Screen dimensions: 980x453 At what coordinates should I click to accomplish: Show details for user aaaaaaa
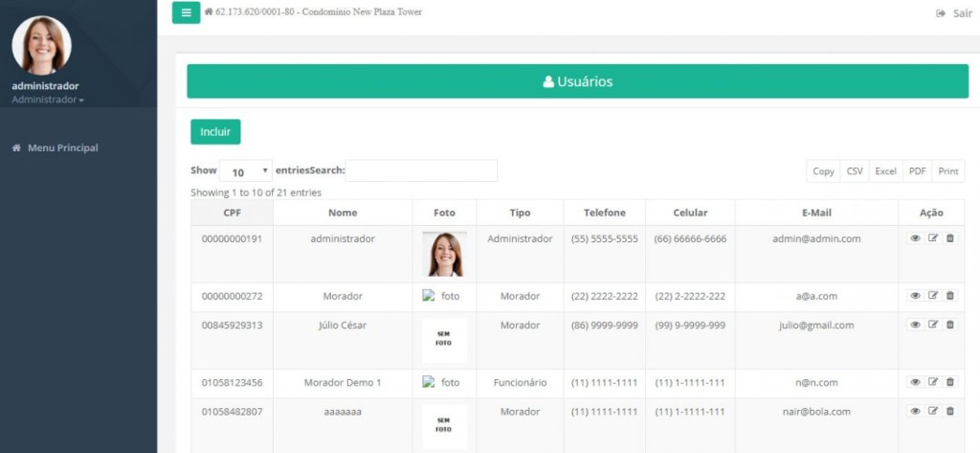pyautogui.click(x=915, y=411)
